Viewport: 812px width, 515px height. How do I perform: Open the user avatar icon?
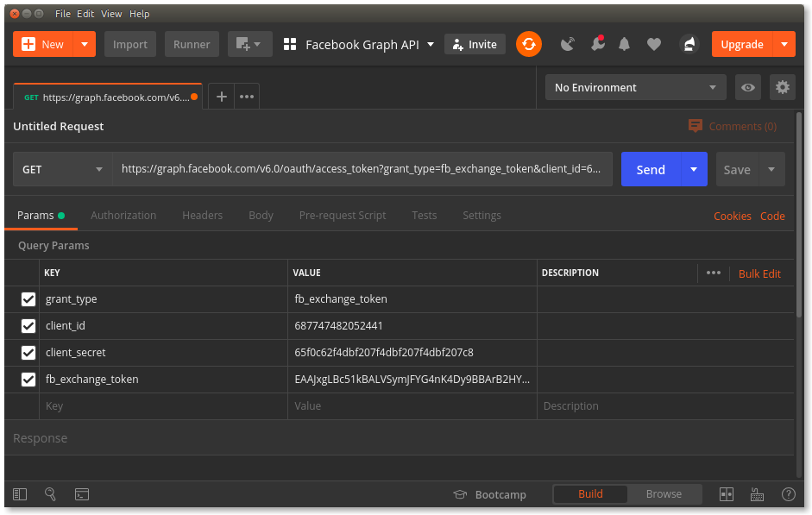pyautogui.click(x=689, y=45)
